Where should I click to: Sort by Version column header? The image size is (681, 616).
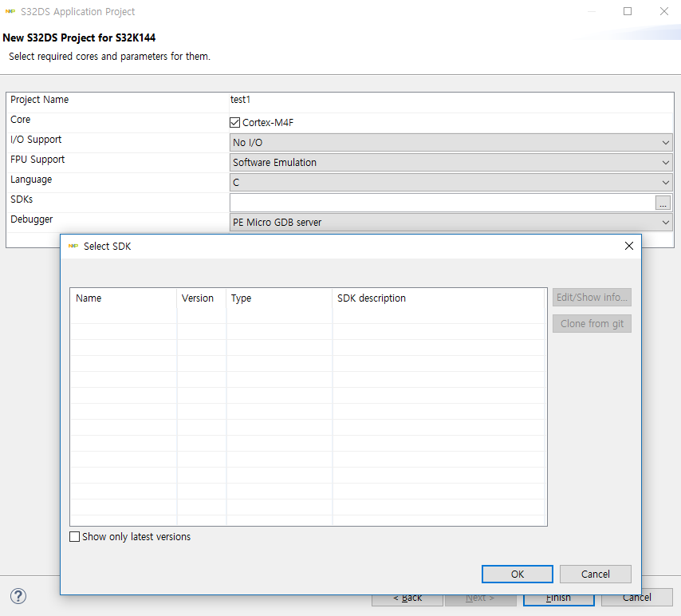click(x=202, y=298)
